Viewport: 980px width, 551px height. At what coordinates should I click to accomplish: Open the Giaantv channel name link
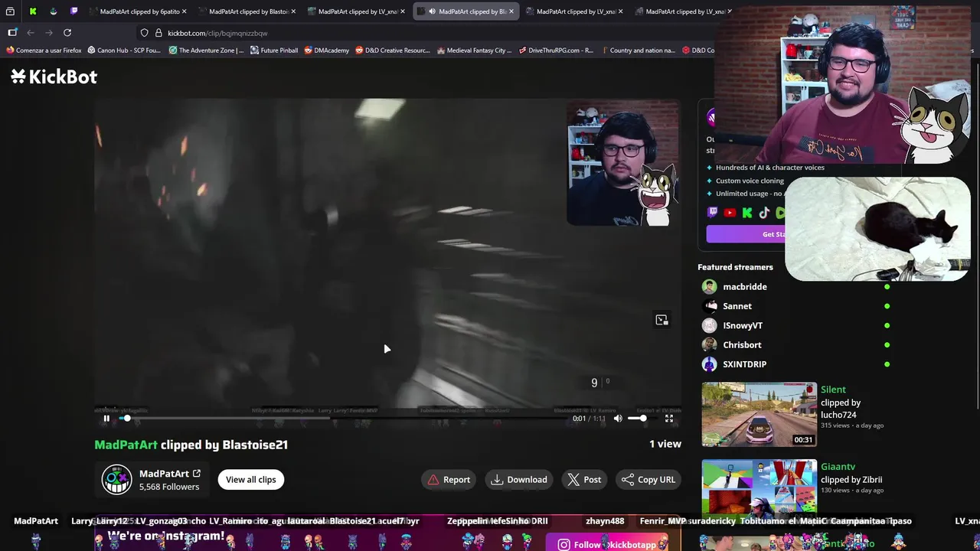click(x=838, y=467)
